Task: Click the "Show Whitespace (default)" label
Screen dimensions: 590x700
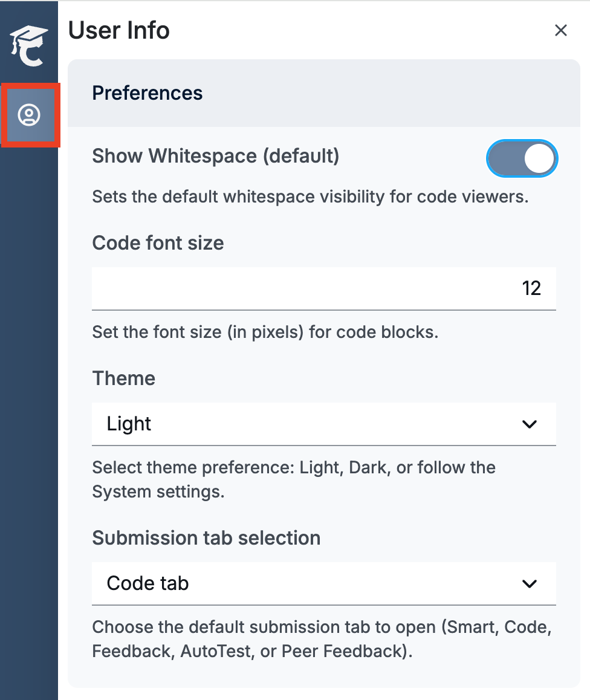Action: (216, 156)
